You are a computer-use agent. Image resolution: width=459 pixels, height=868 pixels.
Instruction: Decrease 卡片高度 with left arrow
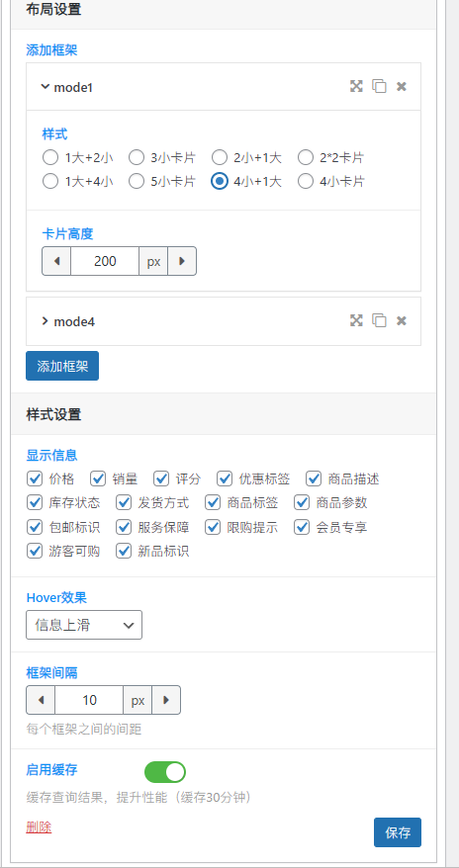[56, 261]
